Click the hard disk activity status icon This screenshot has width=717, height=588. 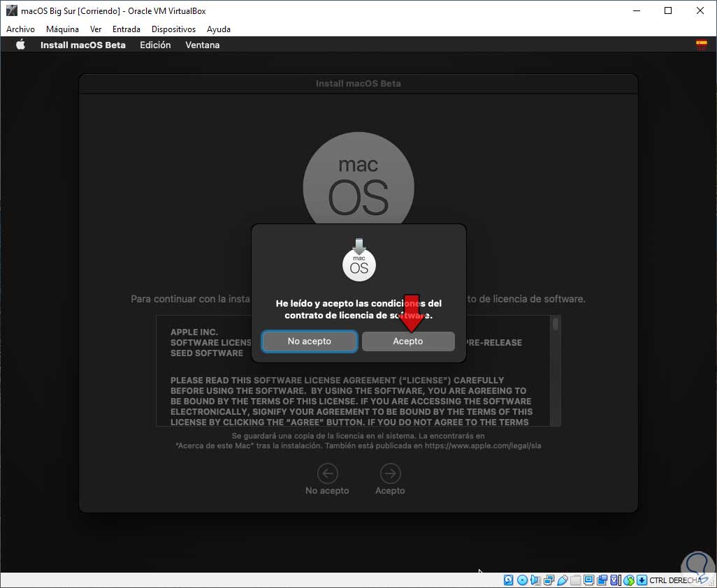point(509,580)
